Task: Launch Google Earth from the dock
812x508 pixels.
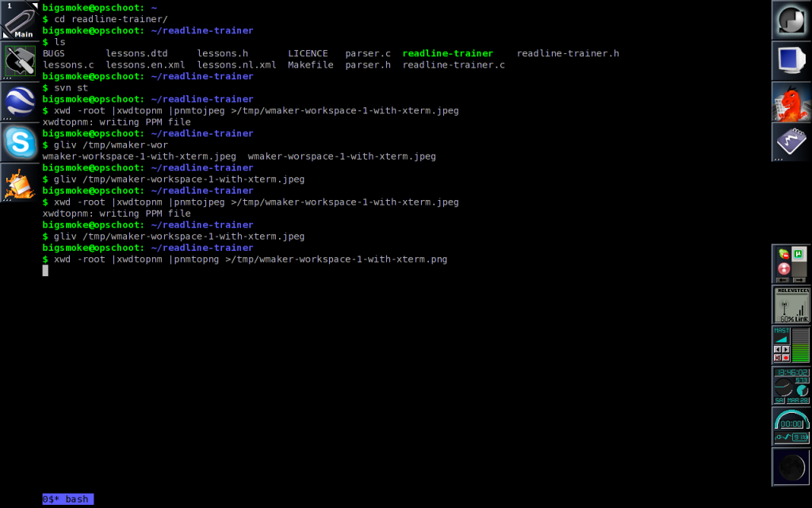Action: point(20,102)
